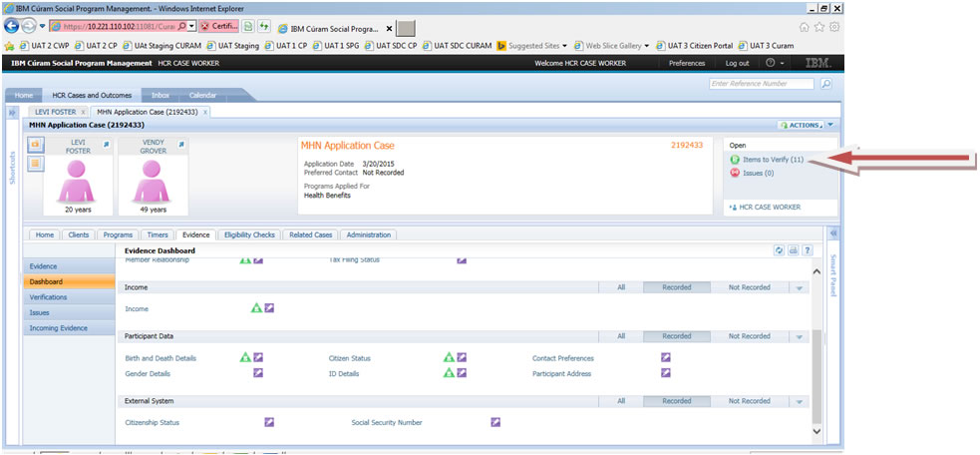This screenshot has width=980, height=455.
Task: Open the Administration tab
Action: point(368,234)
